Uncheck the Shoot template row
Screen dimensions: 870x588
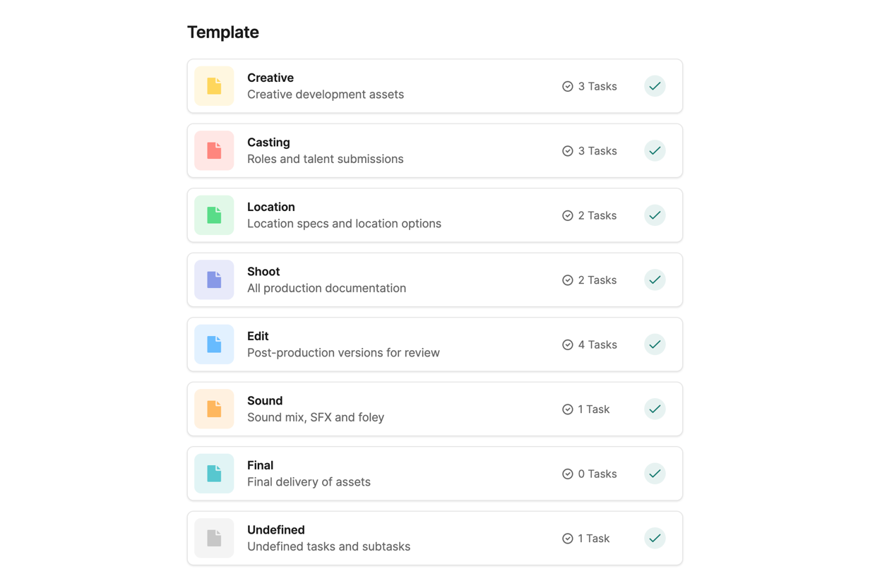point(655,280)
